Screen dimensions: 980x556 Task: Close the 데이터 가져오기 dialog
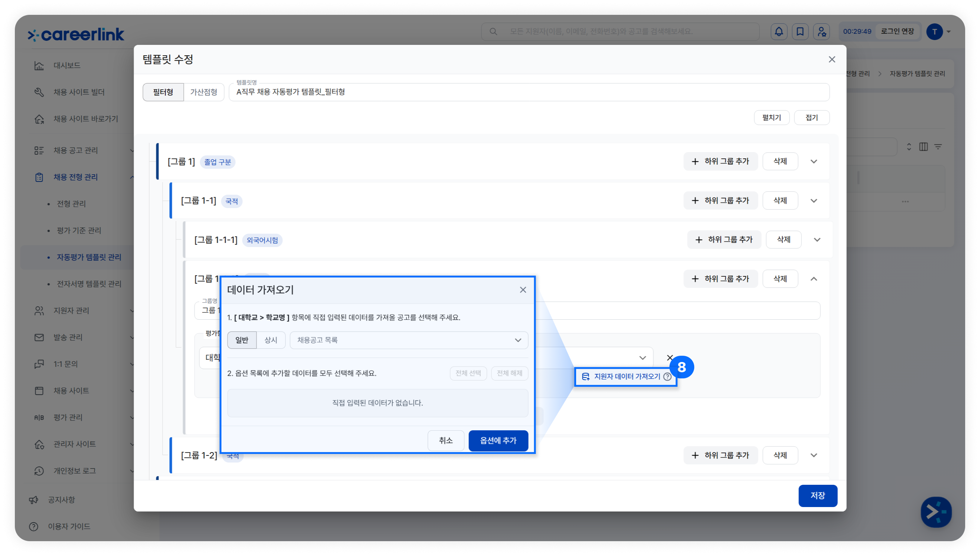click(x=523, y=290)
